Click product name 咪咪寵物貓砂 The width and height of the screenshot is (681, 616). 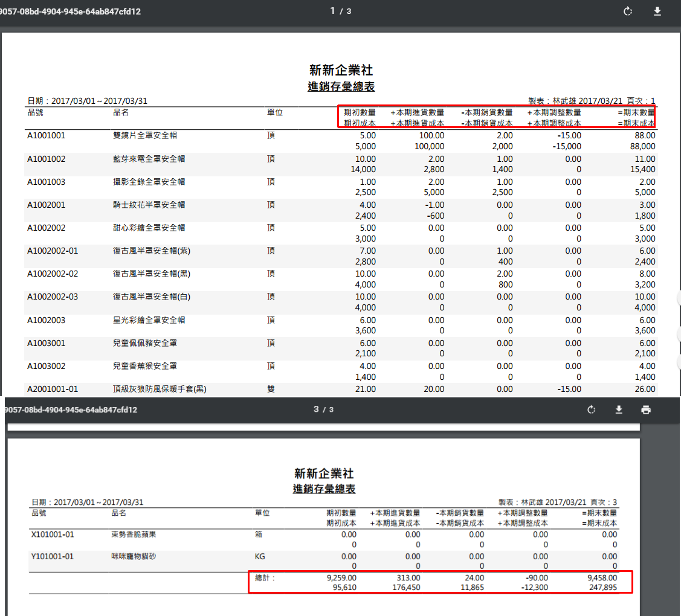coord(134,557)
